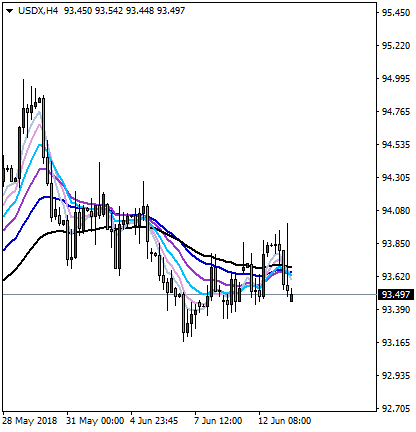Click the horizontal gray current price line
This screenshot has height=432, width=416.
[x=189, y=295]
